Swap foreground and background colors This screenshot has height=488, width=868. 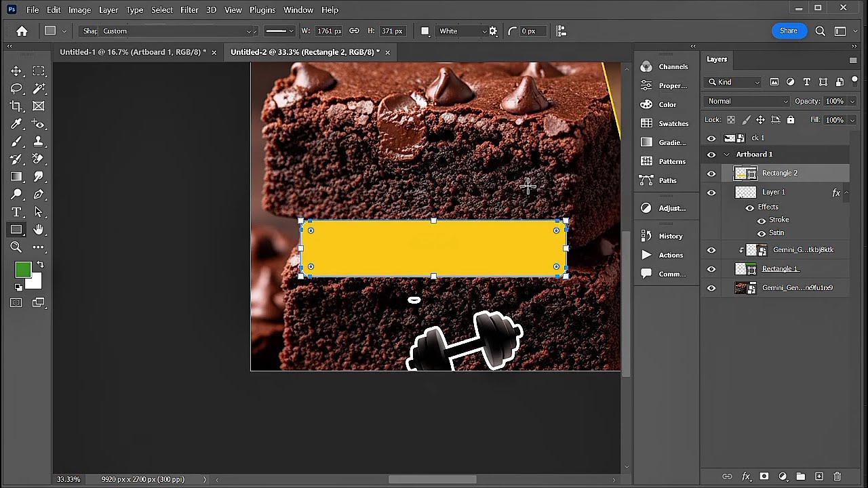[40, 265]
